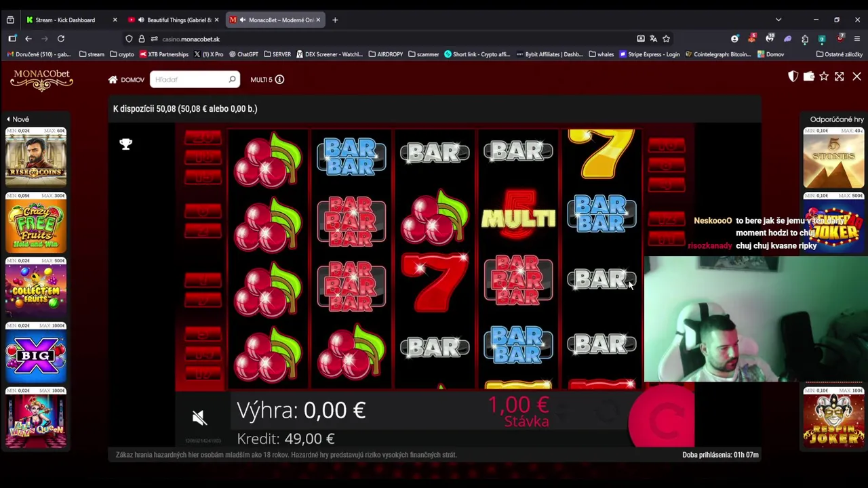
Task: Open a new browser tab
Action: click(335, 20)
